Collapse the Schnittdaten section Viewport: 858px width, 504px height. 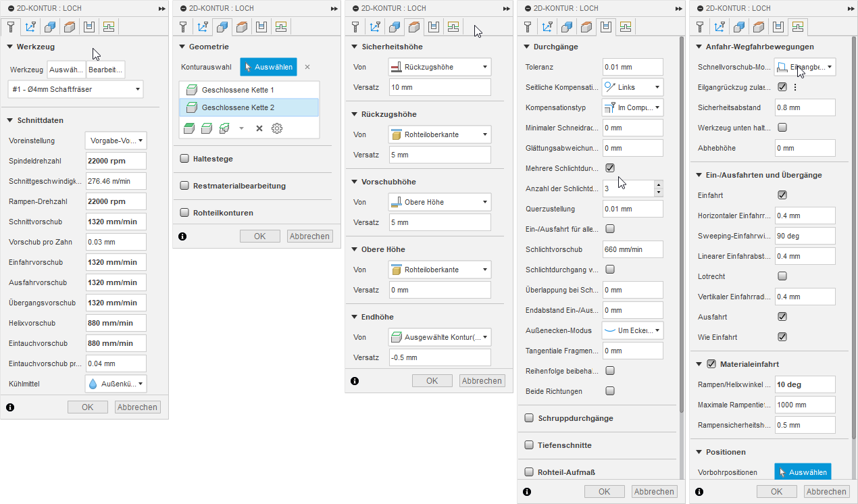coord(10,120)
